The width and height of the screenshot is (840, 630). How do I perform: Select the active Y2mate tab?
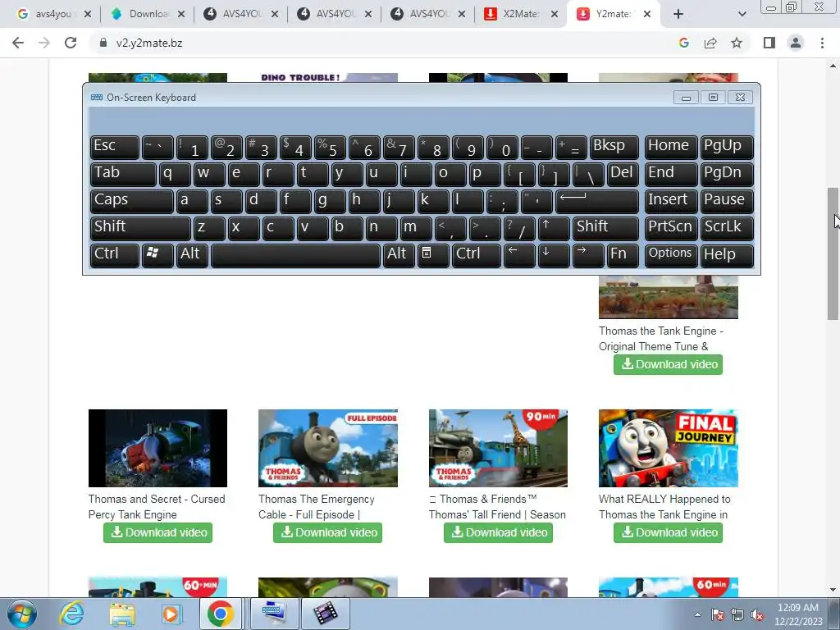tap(612, 14)
